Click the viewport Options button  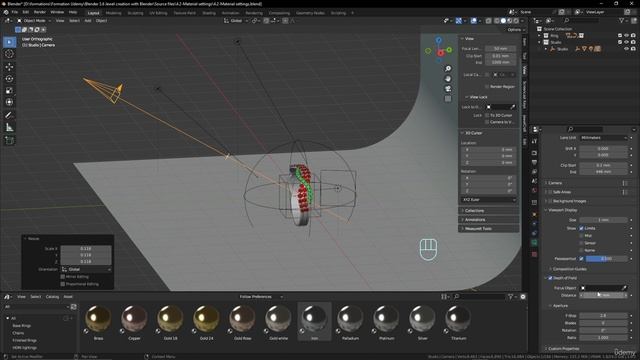[x=514, y=30]
